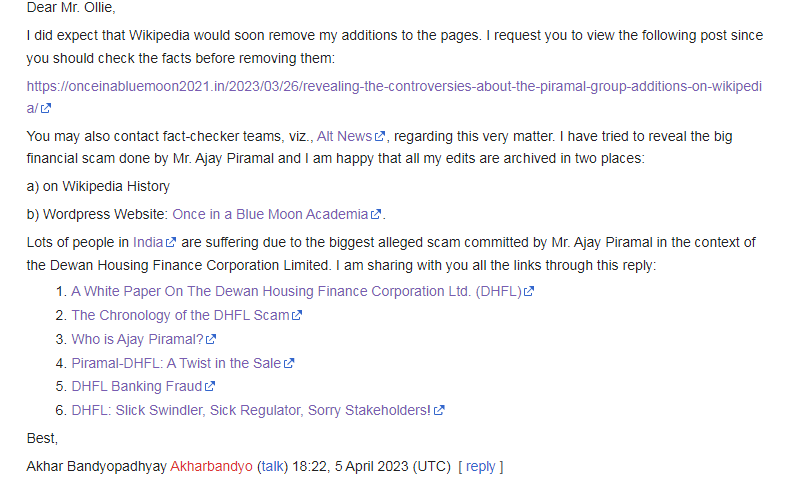Screen dimensions: 803x486
Task: Open the Alt News link
Action: (344, 136)
